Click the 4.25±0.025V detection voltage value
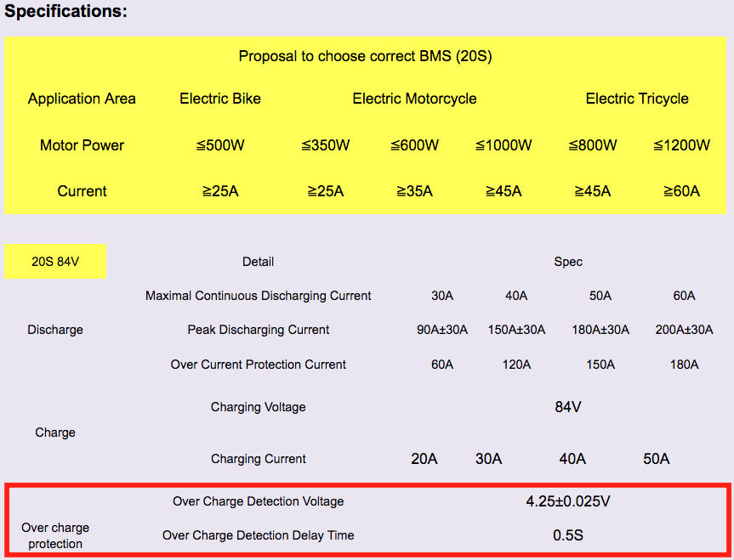This screenshot has height=560, width=734. [x=567, y=501]
